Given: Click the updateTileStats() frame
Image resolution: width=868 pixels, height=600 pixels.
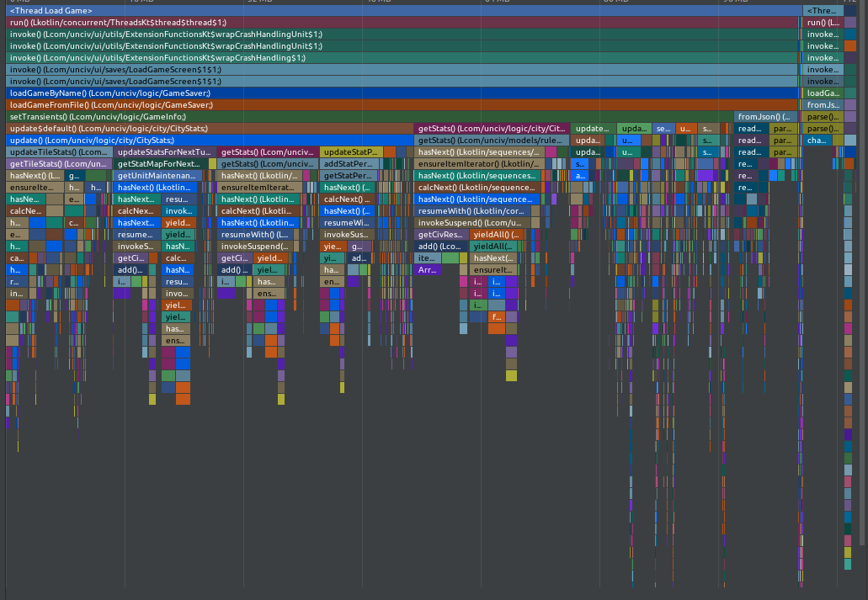Looking at the screenshot, I should [59, 151].
